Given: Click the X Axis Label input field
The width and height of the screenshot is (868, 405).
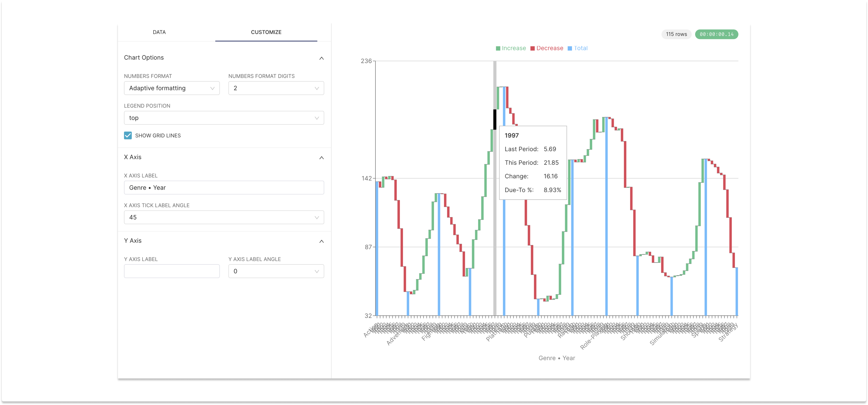Looking at the screenshot, I should click(x=224, y=187).
